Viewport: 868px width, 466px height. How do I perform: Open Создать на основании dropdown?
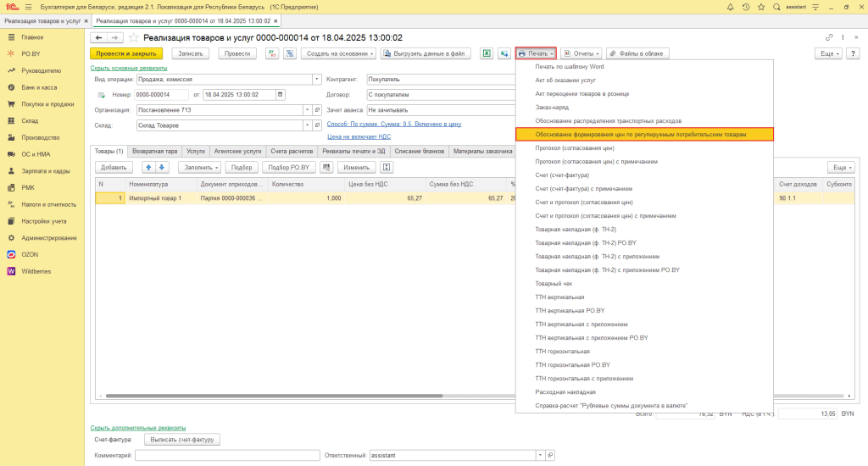[x=339, y=53]
